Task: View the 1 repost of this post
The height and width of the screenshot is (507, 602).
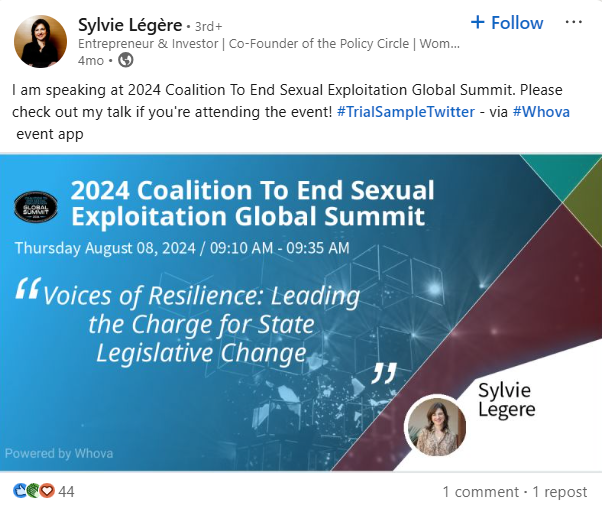Action: 562,492
